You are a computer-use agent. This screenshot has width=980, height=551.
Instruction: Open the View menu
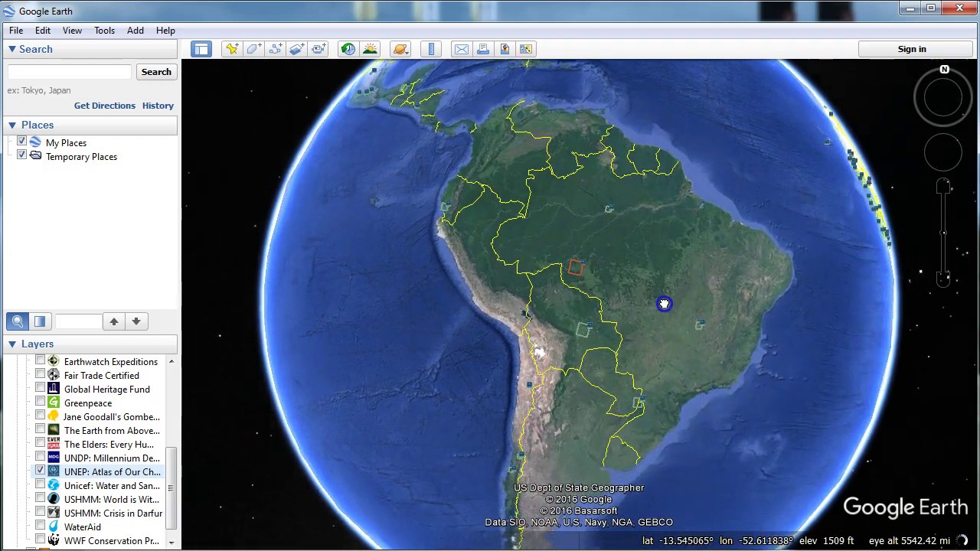click(72, 31)
